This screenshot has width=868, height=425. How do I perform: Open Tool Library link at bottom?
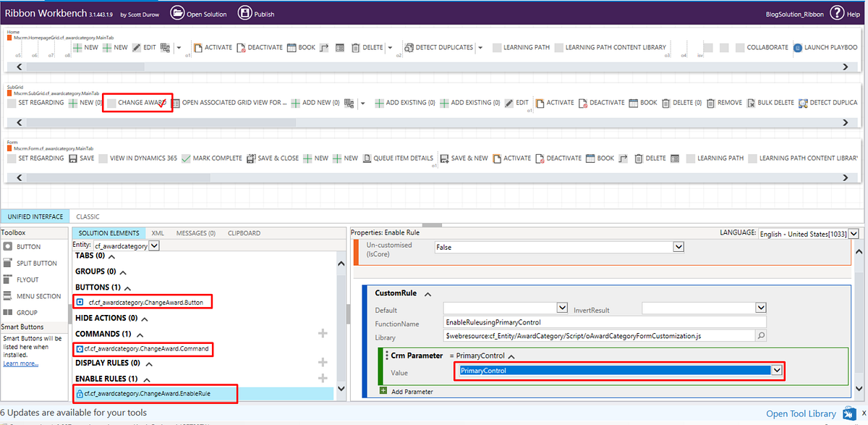(801, 413)
